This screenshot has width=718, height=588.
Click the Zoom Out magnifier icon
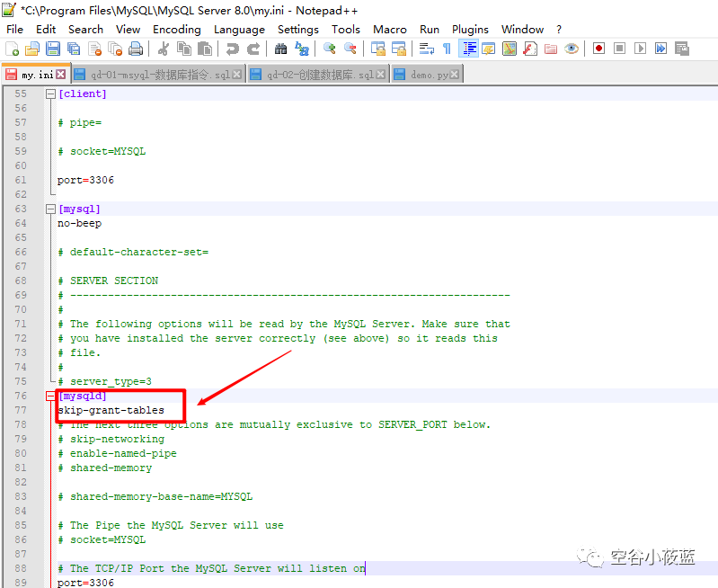point(350,49)
